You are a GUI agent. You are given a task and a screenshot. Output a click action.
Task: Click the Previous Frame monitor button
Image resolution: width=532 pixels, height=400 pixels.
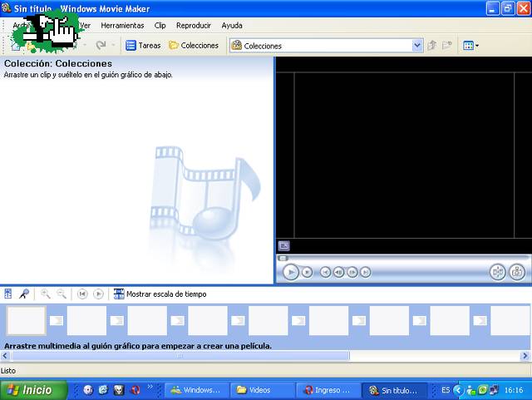pyautogui.click(x=338, y=272)
